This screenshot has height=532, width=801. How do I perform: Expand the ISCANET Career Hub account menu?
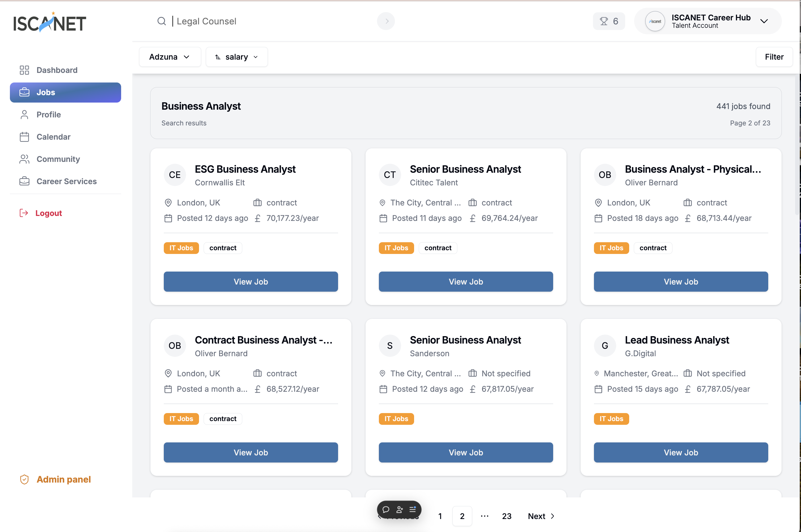click(764, 21)
